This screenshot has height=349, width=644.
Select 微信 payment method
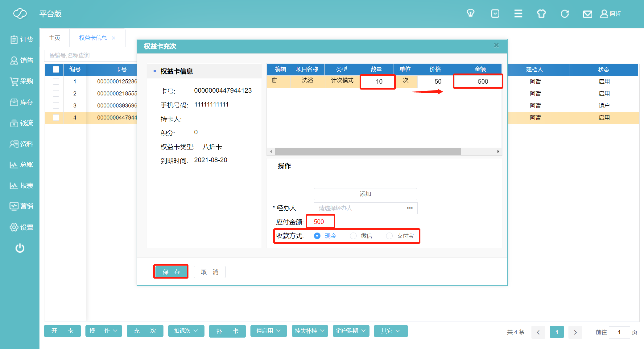pyautogui.click(x=353, y=236)
